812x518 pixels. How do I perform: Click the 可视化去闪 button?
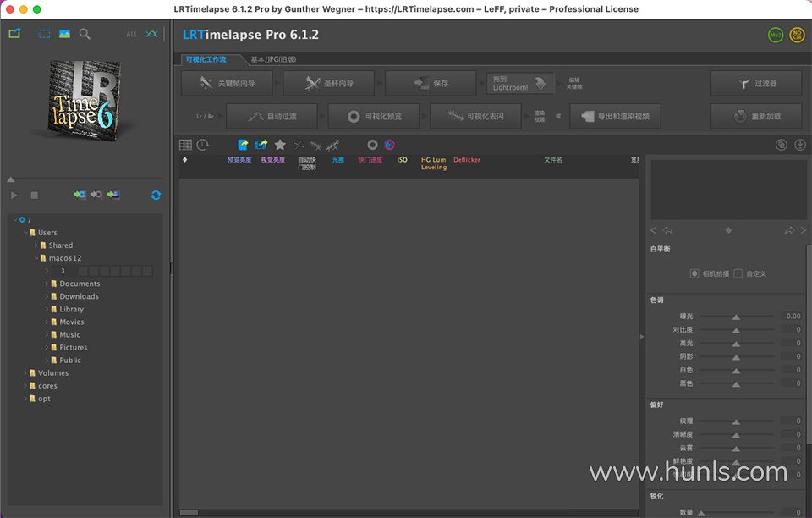coord(475,116)
